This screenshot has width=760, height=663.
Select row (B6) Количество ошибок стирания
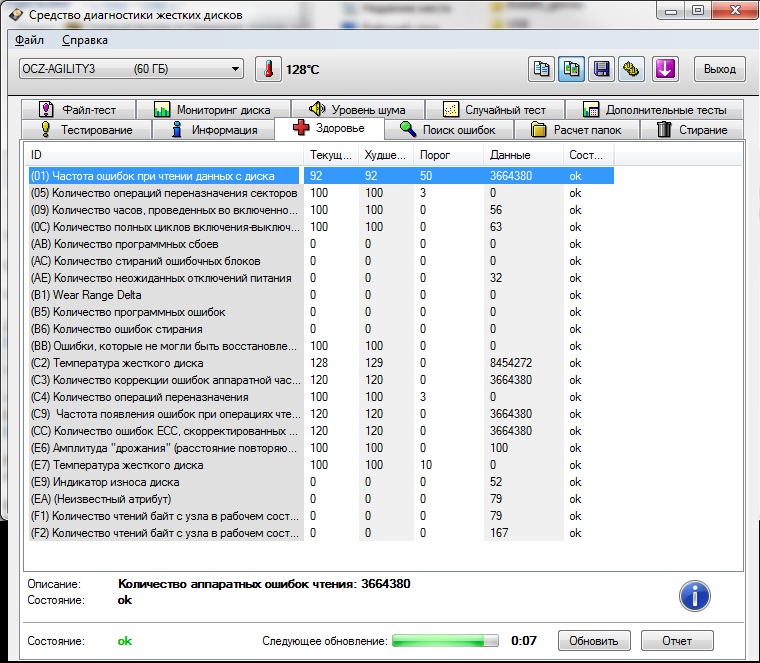(321, 329)
